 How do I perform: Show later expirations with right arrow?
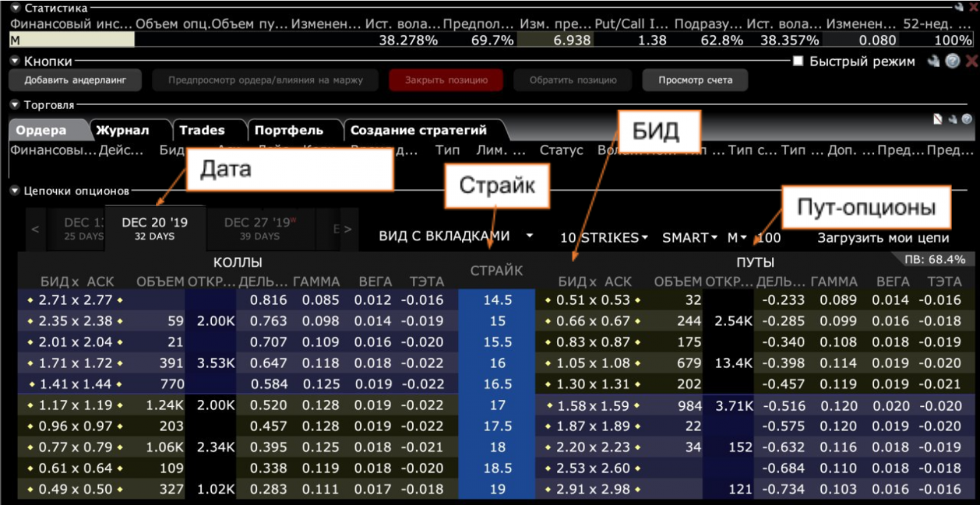point(347,229)
